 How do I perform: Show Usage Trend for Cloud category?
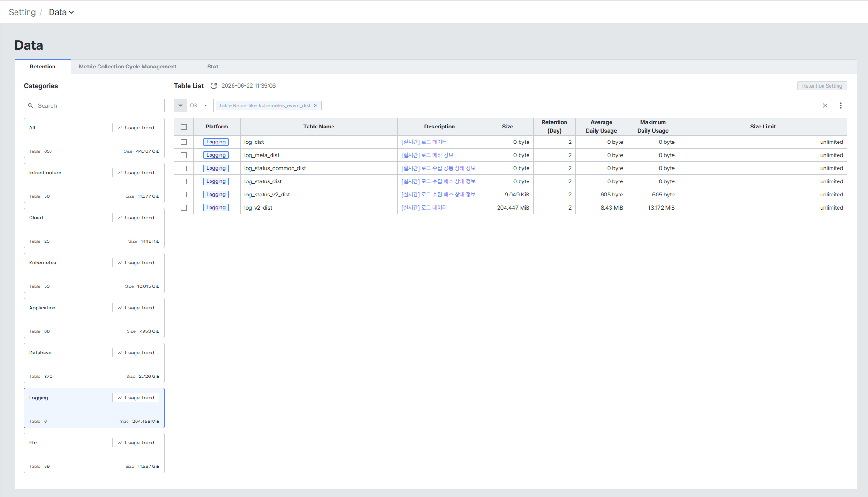click(x=136, y=218)
